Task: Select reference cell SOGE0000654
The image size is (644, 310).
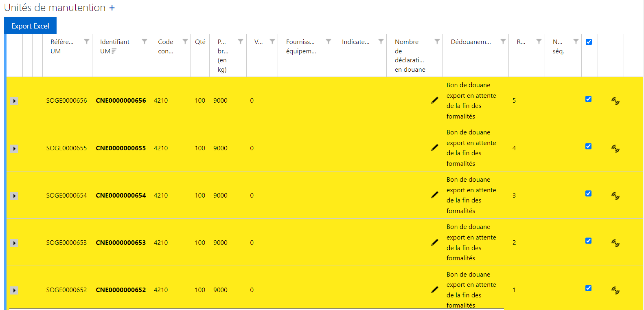Action: coord(66,196)
